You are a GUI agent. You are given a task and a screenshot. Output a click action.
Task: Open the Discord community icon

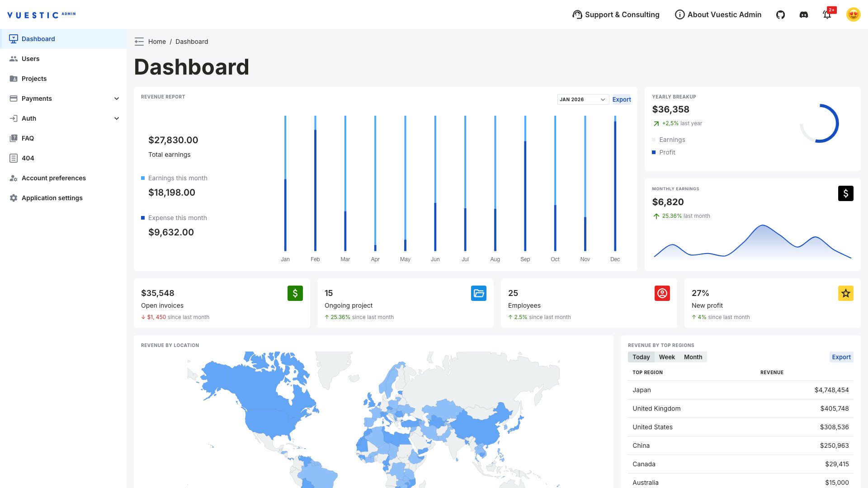pyautogui.click(x=804, y=14)
